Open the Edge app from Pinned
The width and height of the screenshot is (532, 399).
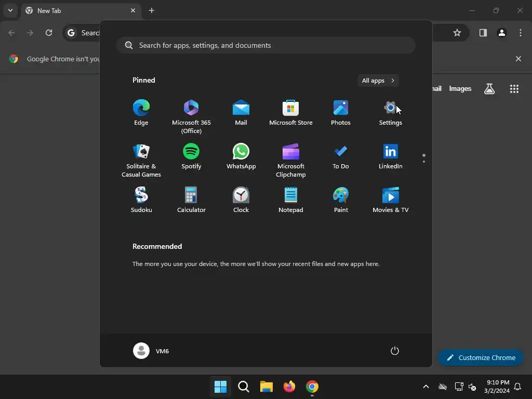point(141,113)
